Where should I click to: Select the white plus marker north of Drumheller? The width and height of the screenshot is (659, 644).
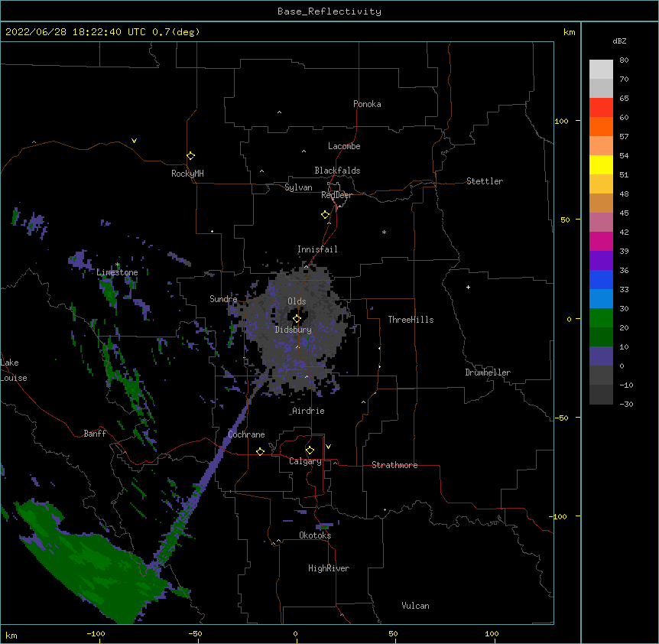[468, 287]
